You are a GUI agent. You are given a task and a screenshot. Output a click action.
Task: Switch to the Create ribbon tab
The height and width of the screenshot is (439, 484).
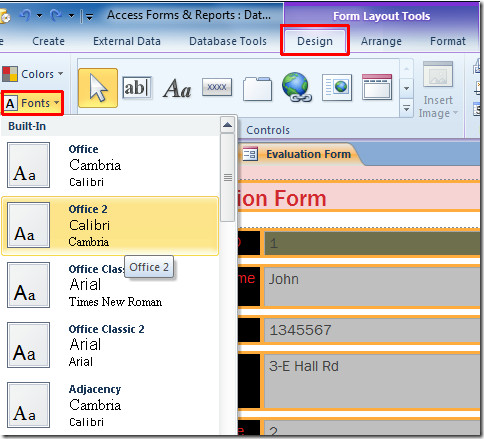click(x=48, y=41)
